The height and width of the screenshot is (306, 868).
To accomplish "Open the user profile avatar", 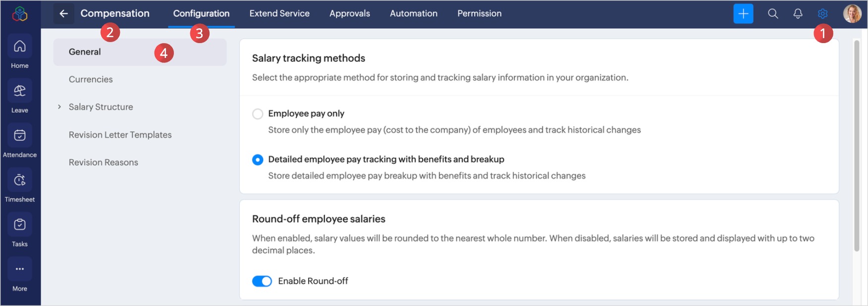I will (852, 13).
